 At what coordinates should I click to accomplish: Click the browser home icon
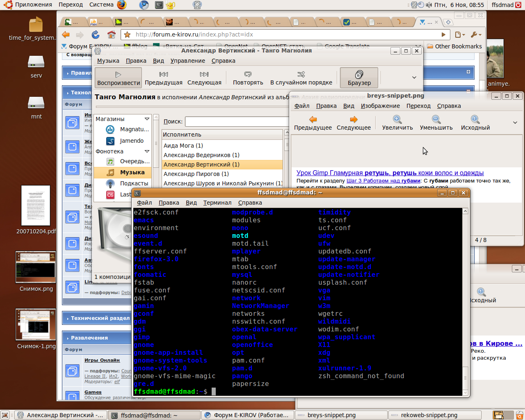(111, 35)
